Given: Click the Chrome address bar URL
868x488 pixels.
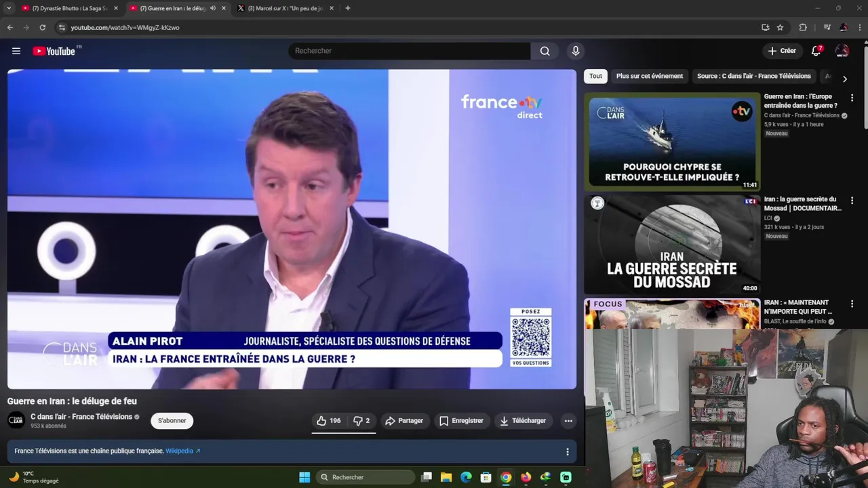Looking at the screenshot, I should click(x=125, y=27).
